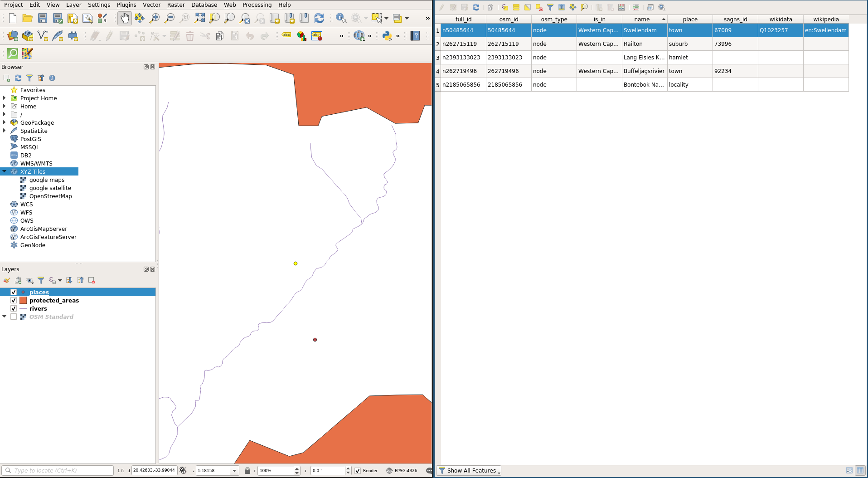This screenshot has width=868, height=478.
Task: Select Pan Map to Selection tool
Action: point(140,18)
